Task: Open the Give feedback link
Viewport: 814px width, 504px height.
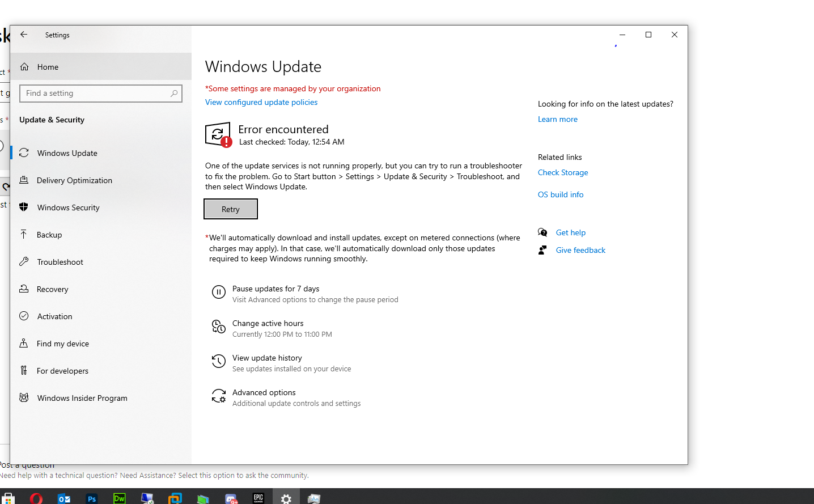Action: click(x=580, y=250)
